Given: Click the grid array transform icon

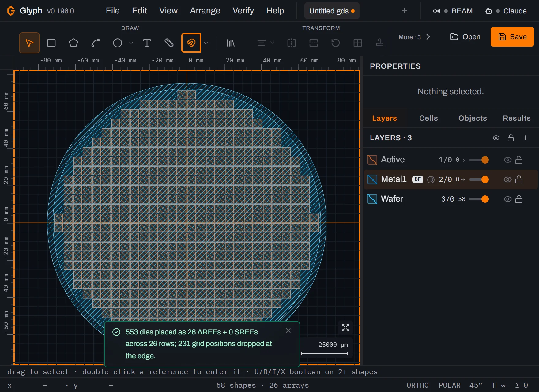Looking at the screenshot, I should click(358, 43).
